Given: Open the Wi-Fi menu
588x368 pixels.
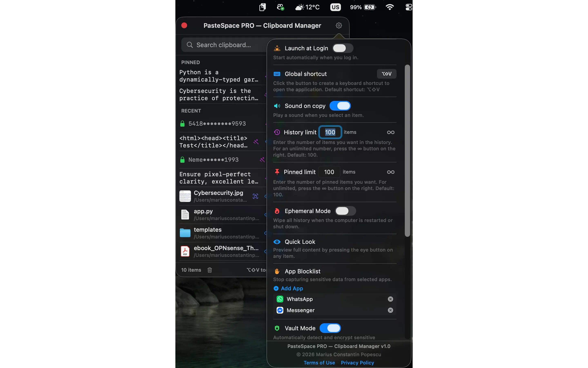Looking at the screenshot, I should pos(390,7).
